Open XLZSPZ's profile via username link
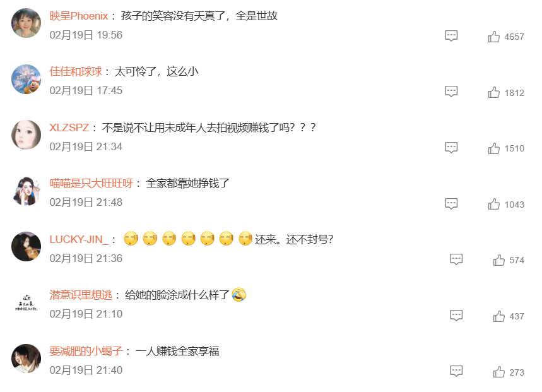The height and width of the screenshot is (392, 542). [x=69, y=128]
